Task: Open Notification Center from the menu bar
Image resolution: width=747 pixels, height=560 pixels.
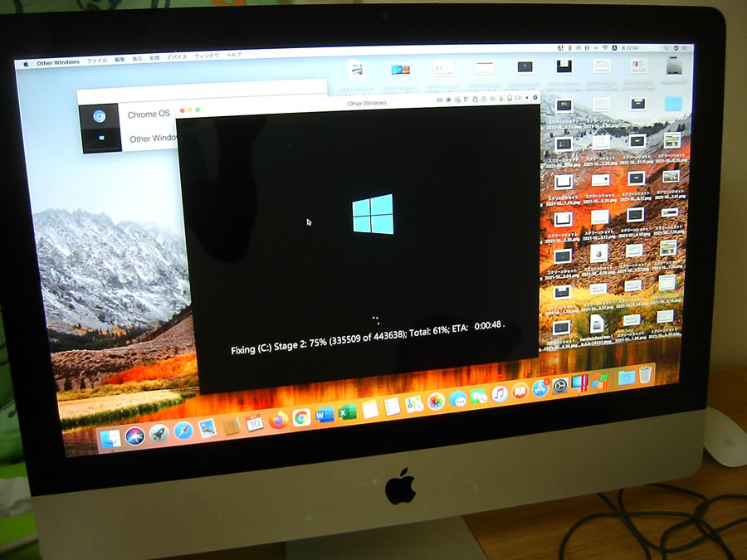Action: [686, 49]
